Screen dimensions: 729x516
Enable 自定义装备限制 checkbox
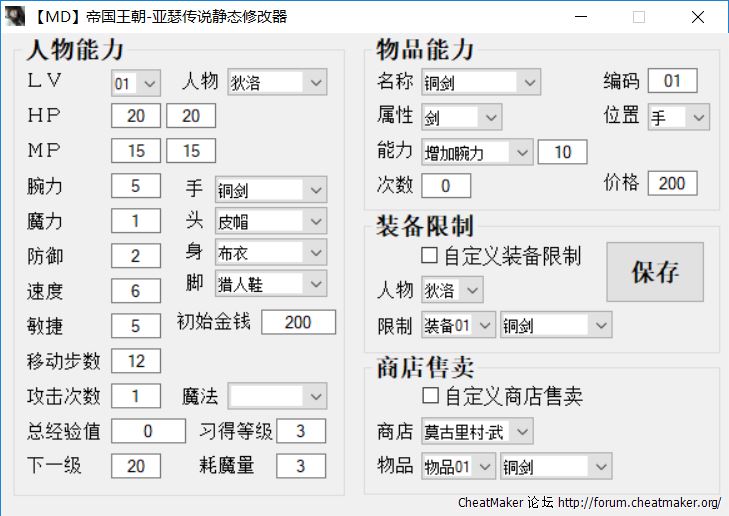pyautogui.click(x=430, y=256)
